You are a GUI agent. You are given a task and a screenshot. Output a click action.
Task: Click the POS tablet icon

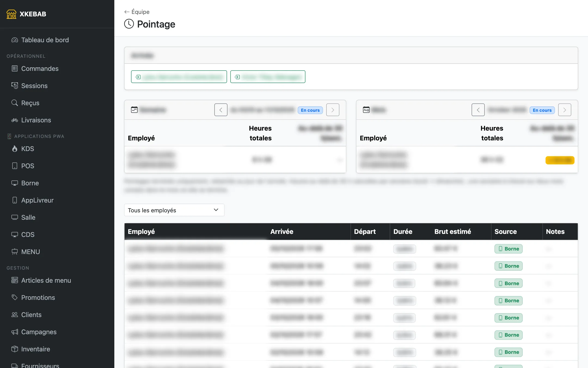click(15, 166)
